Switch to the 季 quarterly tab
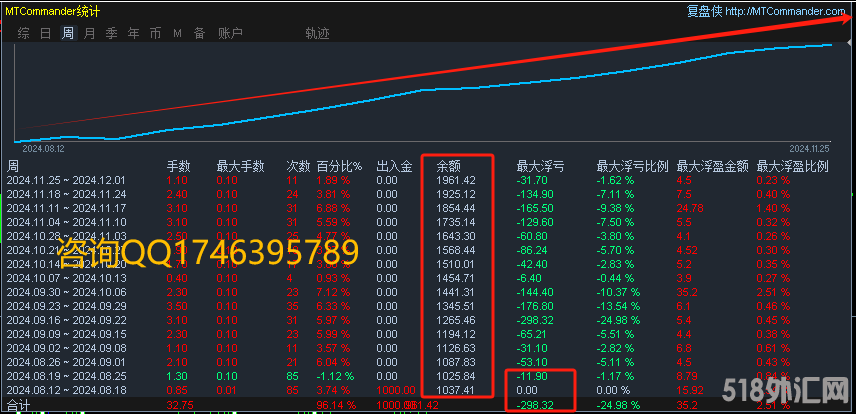This screenshot has width=856, height=414. coord(112,33)
